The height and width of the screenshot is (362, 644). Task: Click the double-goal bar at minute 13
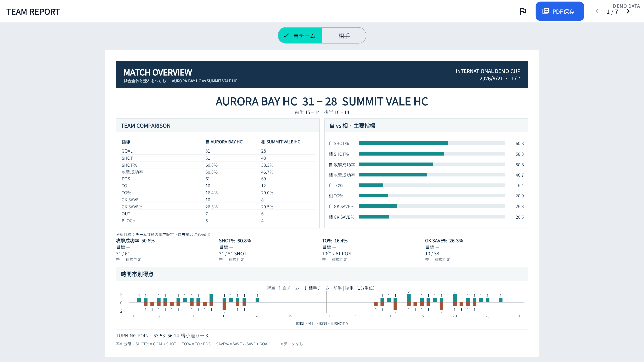[x=211, y=298]
